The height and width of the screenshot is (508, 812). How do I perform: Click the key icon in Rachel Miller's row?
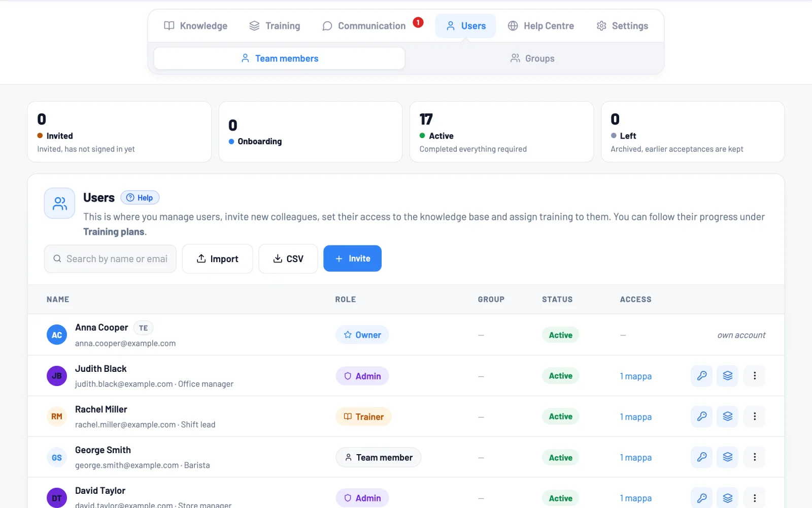pyautogui.click(x=702, y=417)
